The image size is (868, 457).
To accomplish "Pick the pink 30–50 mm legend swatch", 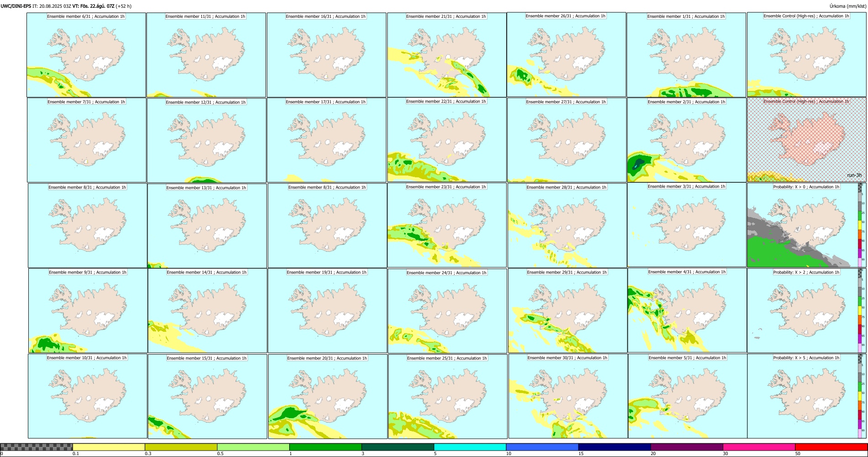I will [759, 447].
